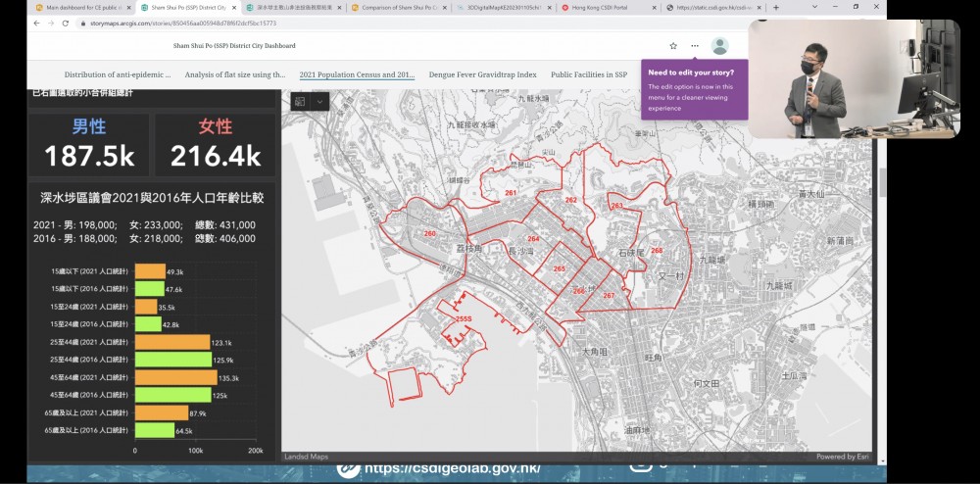The width and height of the screenshot is (980, 484).
Task: Open Dengue Fever Gravidtrap Index section
Action: [482, 74]
